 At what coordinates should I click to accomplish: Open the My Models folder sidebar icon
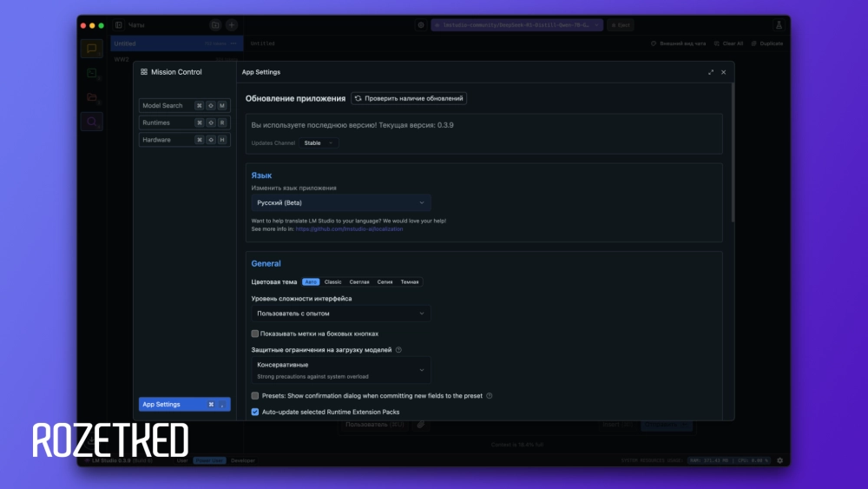click(x=91, y=97)
